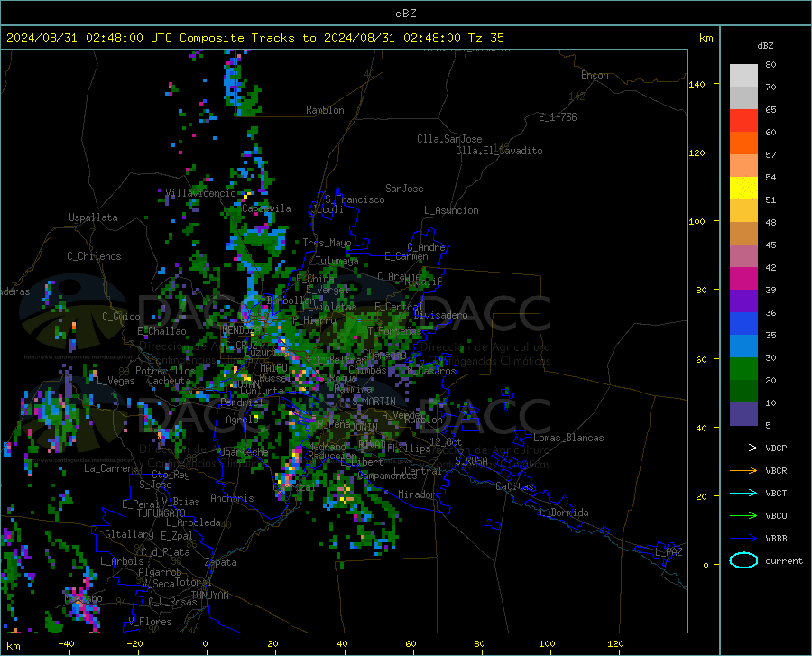
Task: Click the 'TUNUYAN' map label
Action: (209, 596)
